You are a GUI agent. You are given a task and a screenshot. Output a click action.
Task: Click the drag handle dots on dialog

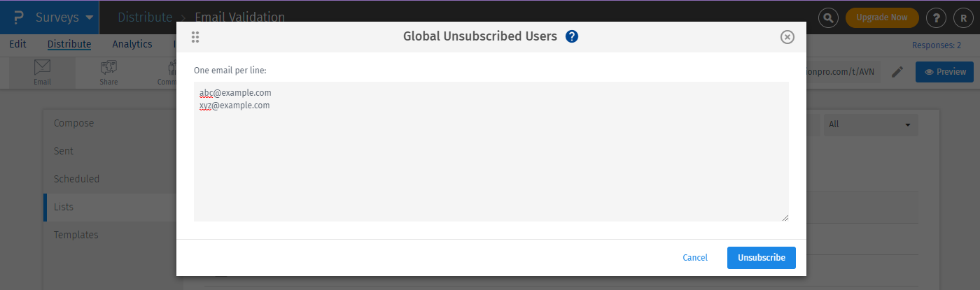tap(196, 37)
